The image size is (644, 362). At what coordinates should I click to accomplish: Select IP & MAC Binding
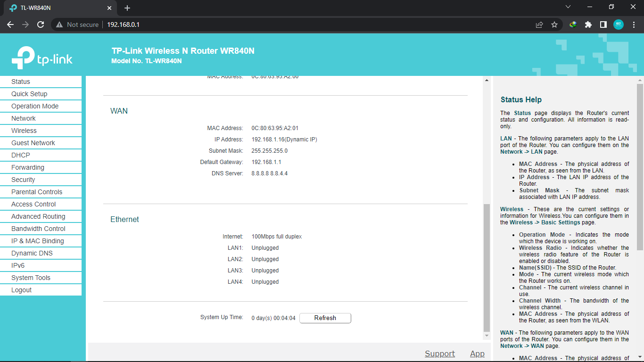coord(41,241)
